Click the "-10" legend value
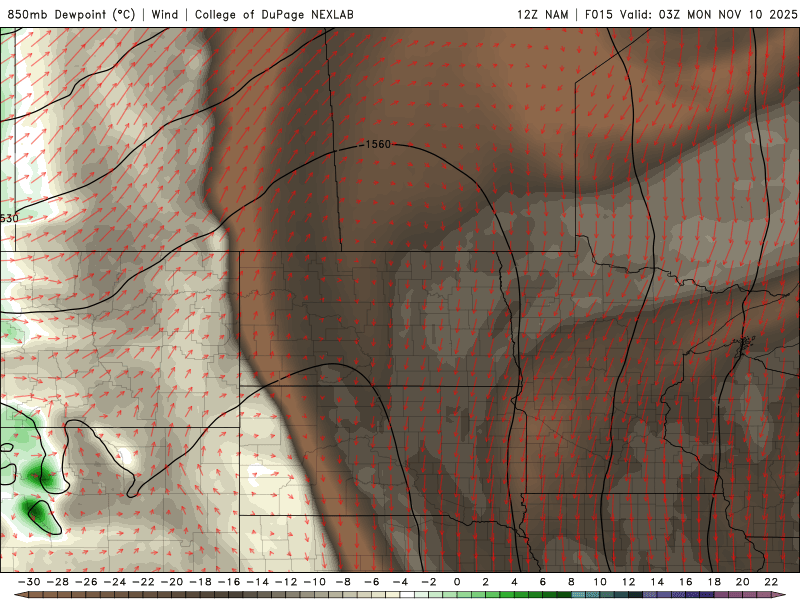 coord(314,582)
